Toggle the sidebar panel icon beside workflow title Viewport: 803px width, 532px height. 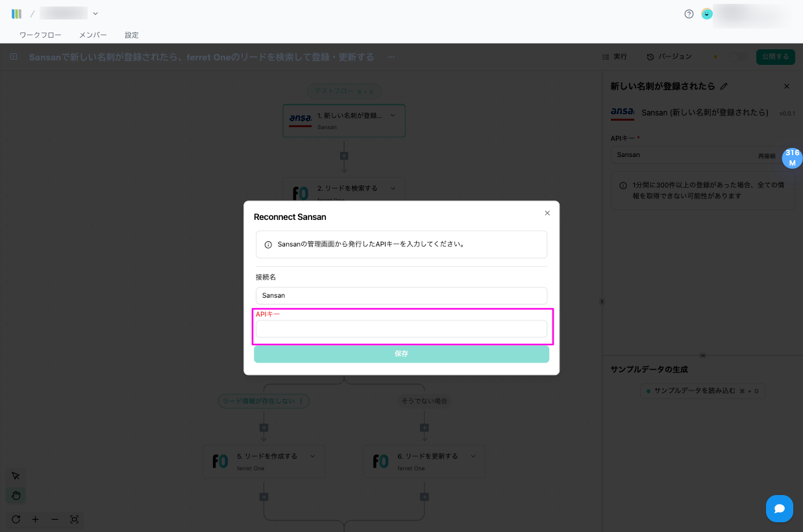point(14,57)
